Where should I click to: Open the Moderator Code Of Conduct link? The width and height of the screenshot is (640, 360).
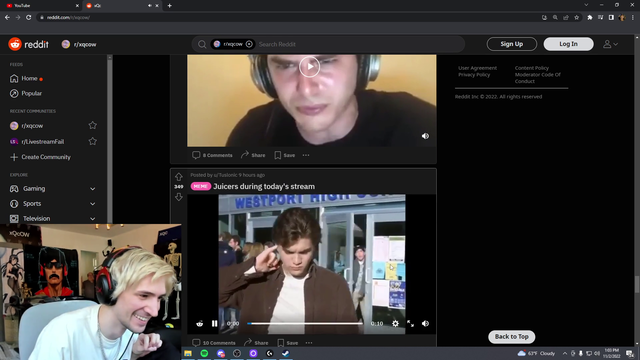(538, 78)
